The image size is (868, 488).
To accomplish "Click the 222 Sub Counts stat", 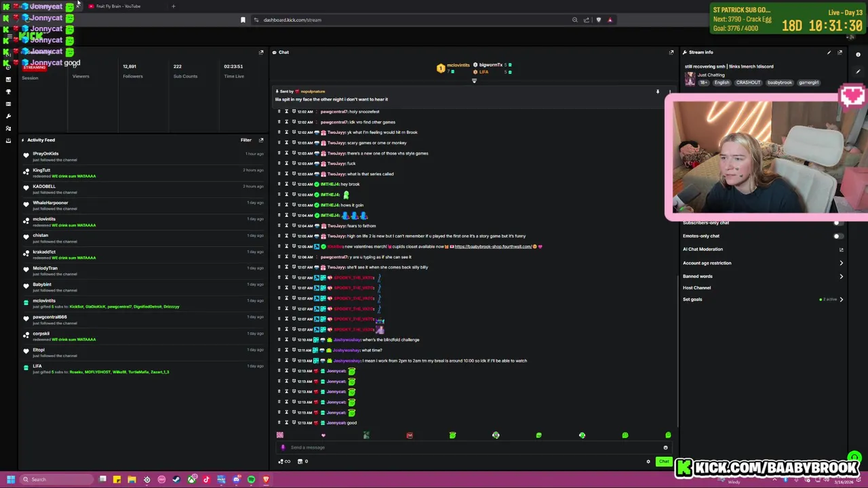I will (x=184, y=71).
